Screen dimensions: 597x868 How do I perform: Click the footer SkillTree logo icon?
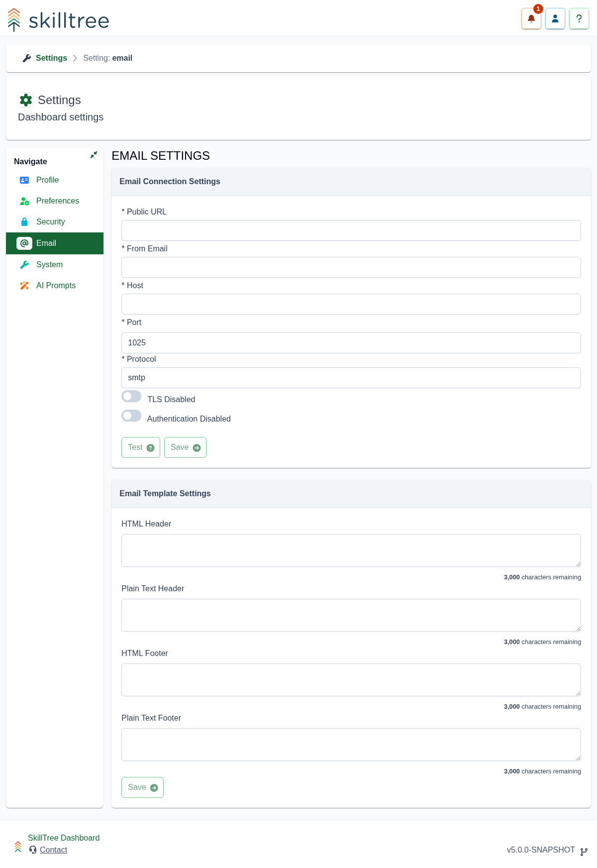tap(18, 847)
